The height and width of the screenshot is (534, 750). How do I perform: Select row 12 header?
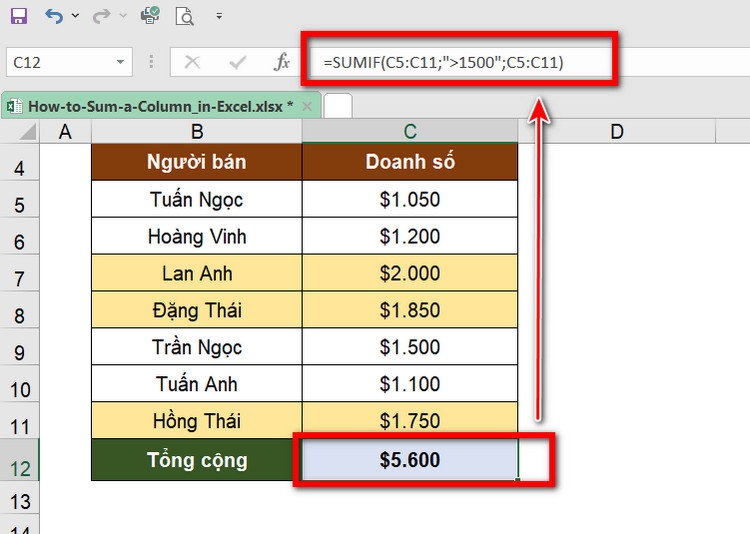pyautogui.click(x=19, y=460)
